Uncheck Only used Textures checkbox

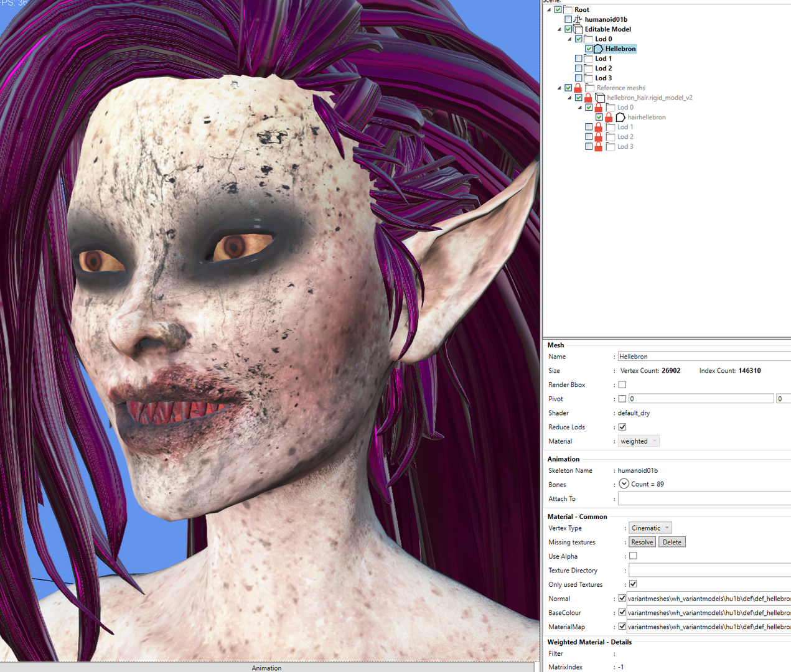coord(633,584)
